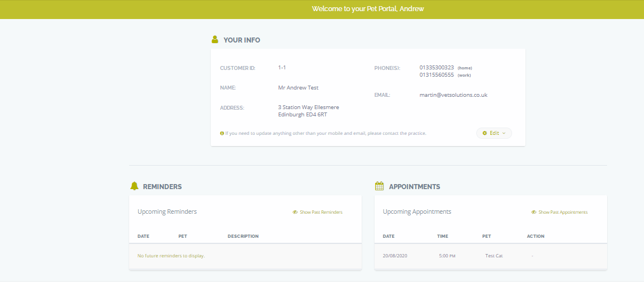The height and width of the screenshot is (282, 644).
Task: Click the Pet column header in Reminders
Action: pos(183,236)
